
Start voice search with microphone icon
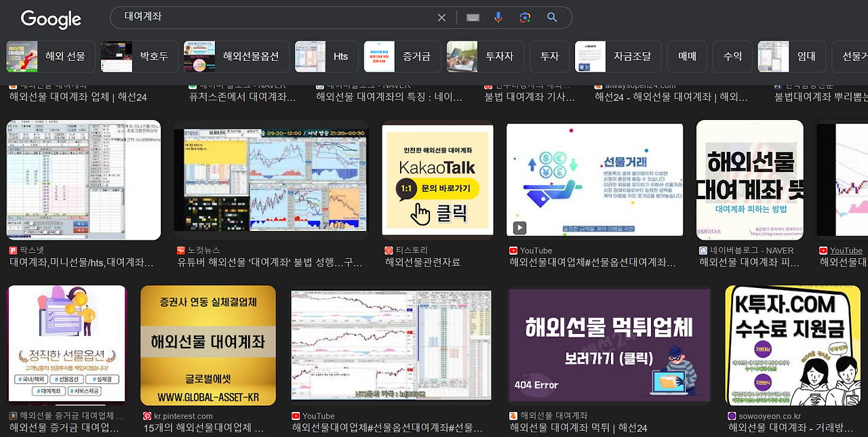tap(498, 18)
